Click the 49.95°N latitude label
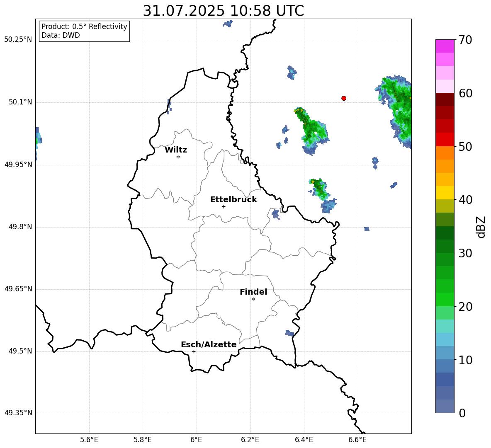The height and width of the screenshot is (448, 491). coord(18,165)
